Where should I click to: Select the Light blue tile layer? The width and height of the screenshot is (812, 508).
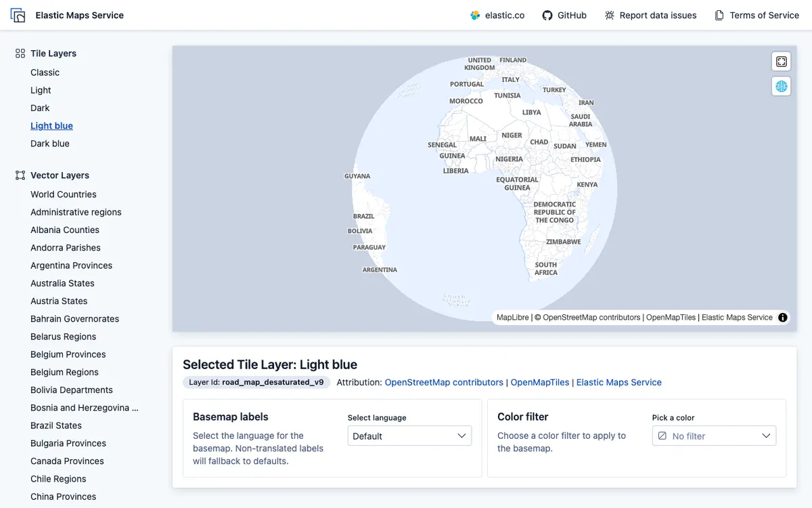(51, 125)
